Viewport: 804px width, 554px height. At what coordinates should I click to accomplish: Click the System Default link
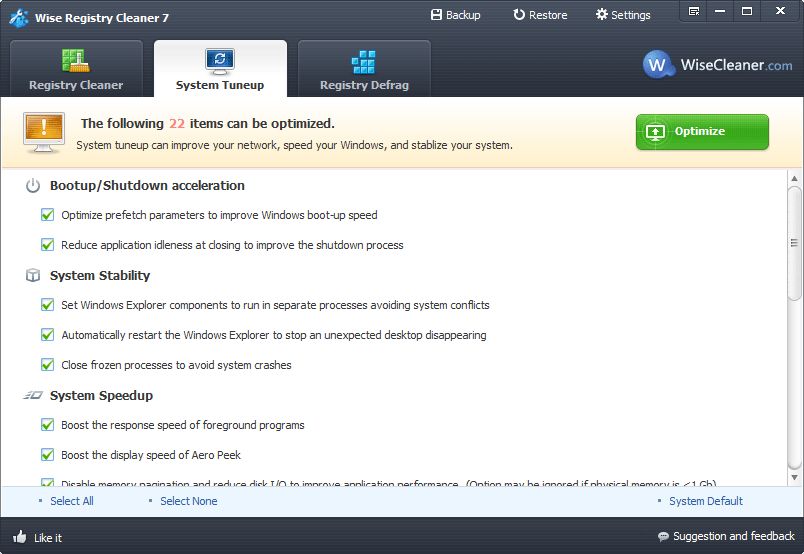[x=706, y=501]
